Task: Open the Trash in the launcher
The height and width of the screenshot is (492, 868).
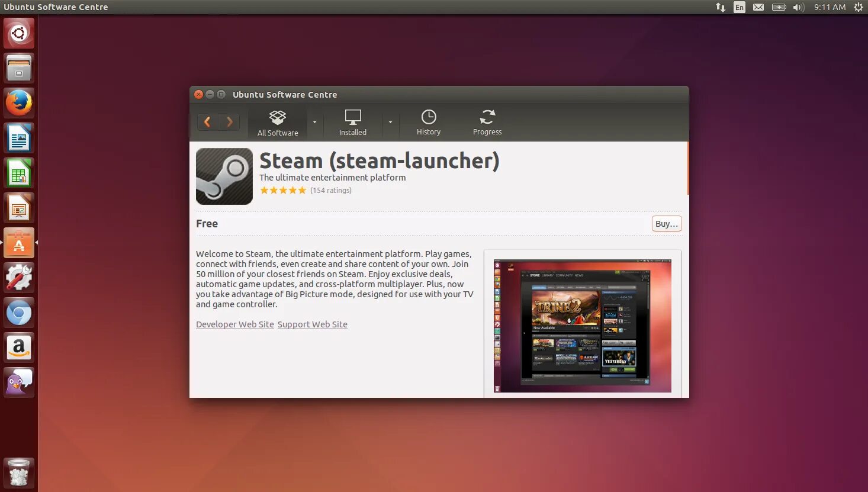Action: [x=19, y=472]
